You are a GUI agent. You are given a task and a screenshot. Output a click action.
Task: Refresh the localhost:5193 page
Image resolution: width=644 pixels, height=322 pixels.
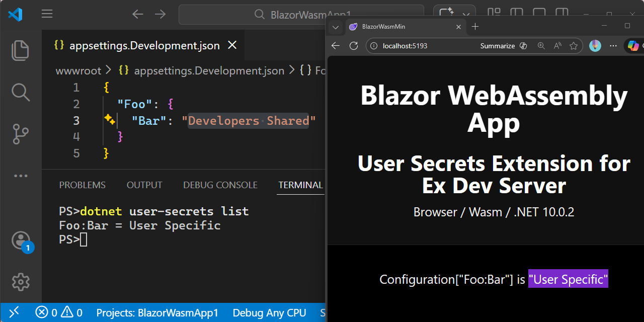[x=354, y=46]
